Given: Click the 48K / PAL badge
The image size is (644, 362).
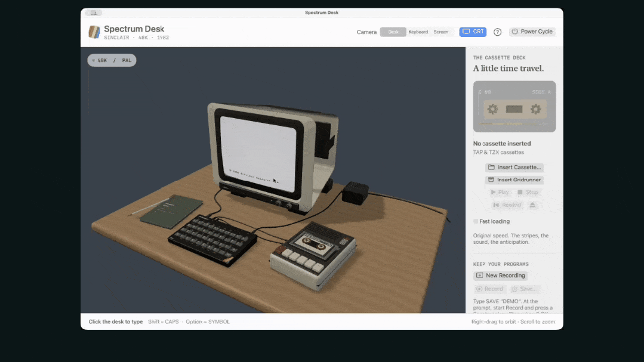Looking at the screenshot, I should coord(112,60).
